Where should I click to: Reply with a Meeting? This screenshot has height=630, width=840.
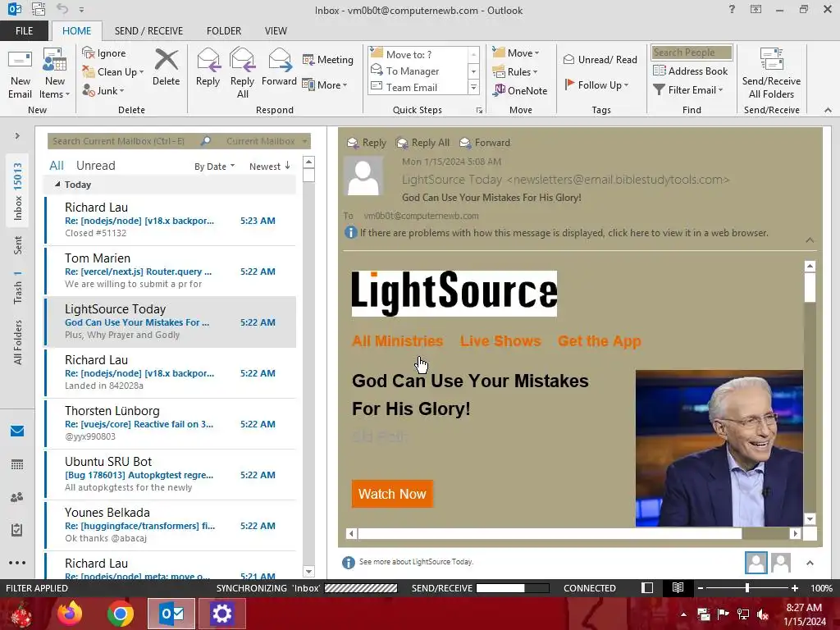pos(328,59)
